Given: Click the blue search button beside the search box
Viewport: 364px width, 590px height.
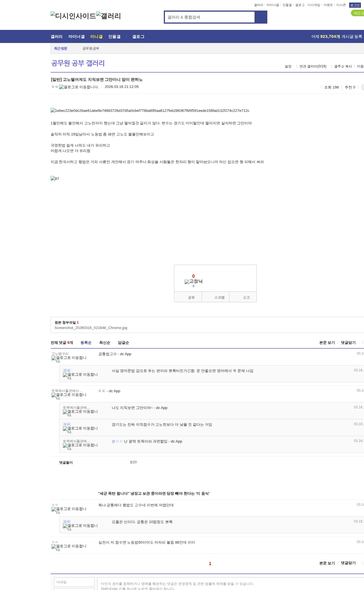Looking at the screenshot, I should (261, 17).
